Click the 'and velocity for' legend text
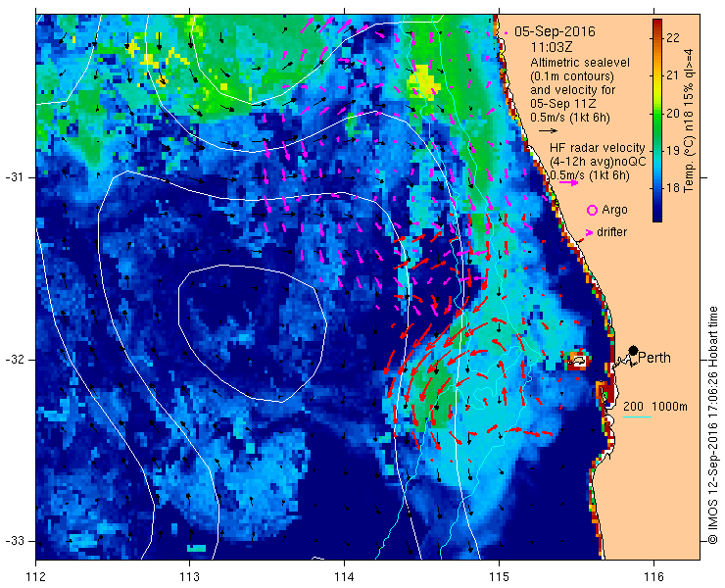725x588 pixels. click(573, 89)
